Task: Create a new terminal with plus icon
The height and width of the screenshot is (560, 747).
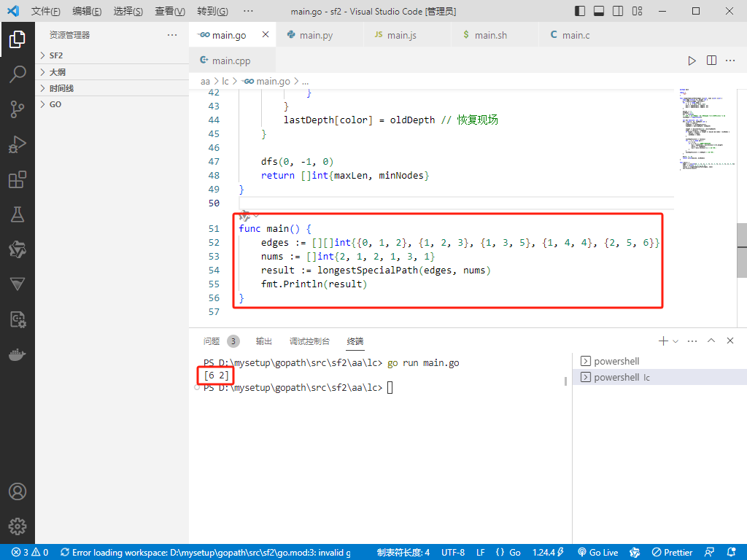Action: tap(662, 341)
